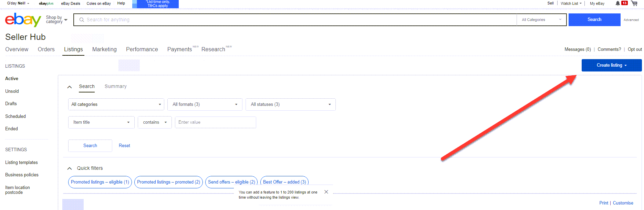This screenshot has height=210, width=644.
Task: Click the Opt out link
Action: pos(635,49)
